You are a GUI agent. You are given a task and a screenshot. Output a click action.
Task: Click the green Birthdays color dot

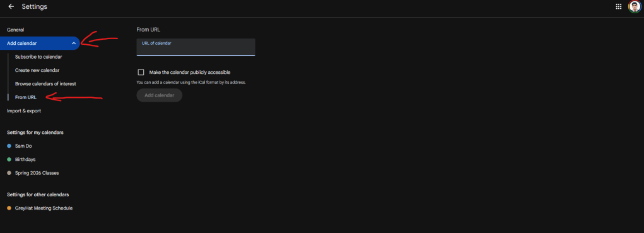point(9,160)
